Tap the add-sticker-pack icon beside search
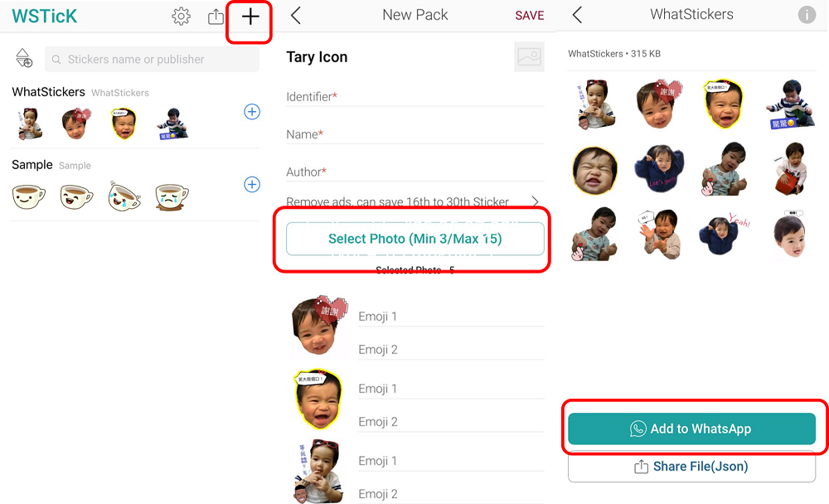Image resolution: width=829 pixels, height=504 pixels. coord(24,59)
